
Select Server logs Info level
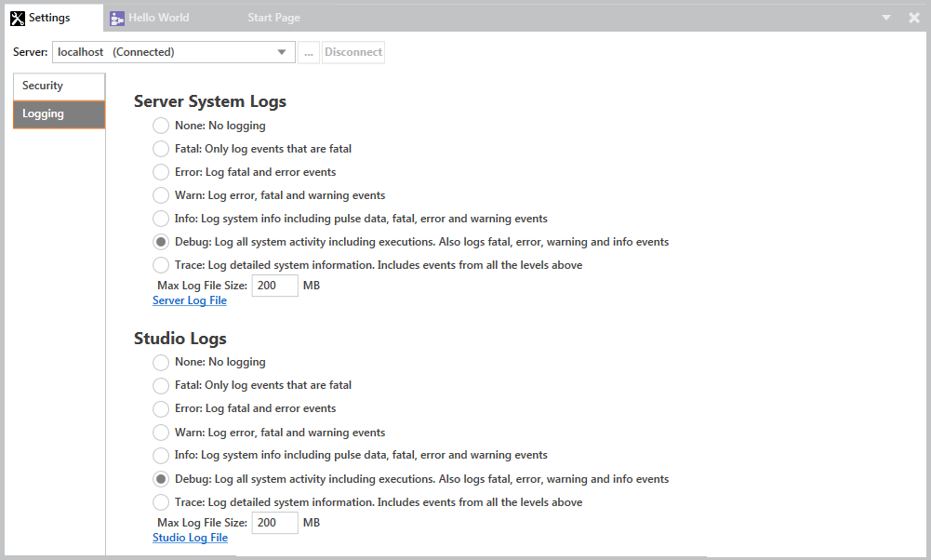(x=161, y=219)
